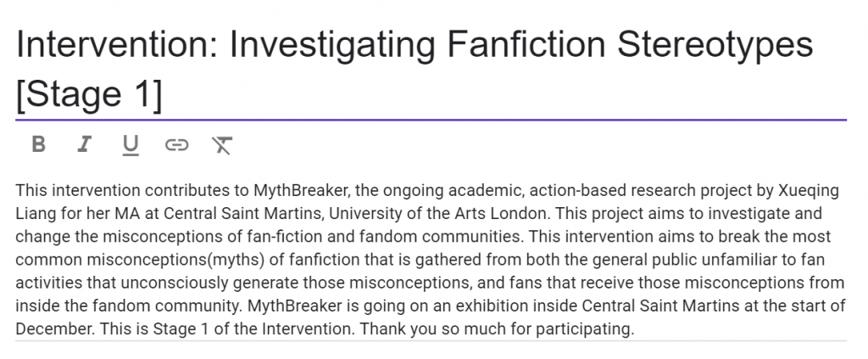Viewport: 868px width, 359px height.
Task: Place cursor at 'MythBreaker' in first description line
Action: pos(301,191)
